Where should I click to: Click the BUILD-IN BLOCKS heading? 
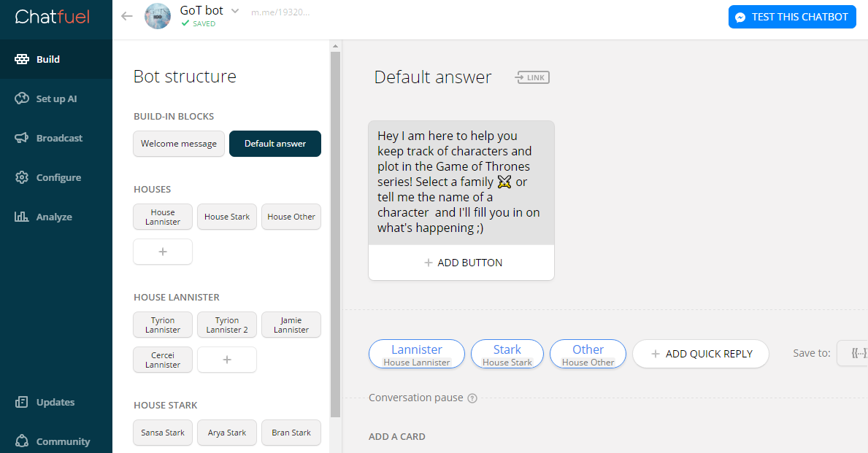coord(174,116)
